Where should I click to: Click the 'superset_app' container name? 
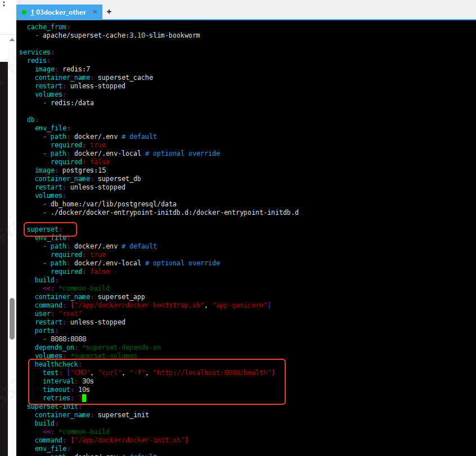121,297
